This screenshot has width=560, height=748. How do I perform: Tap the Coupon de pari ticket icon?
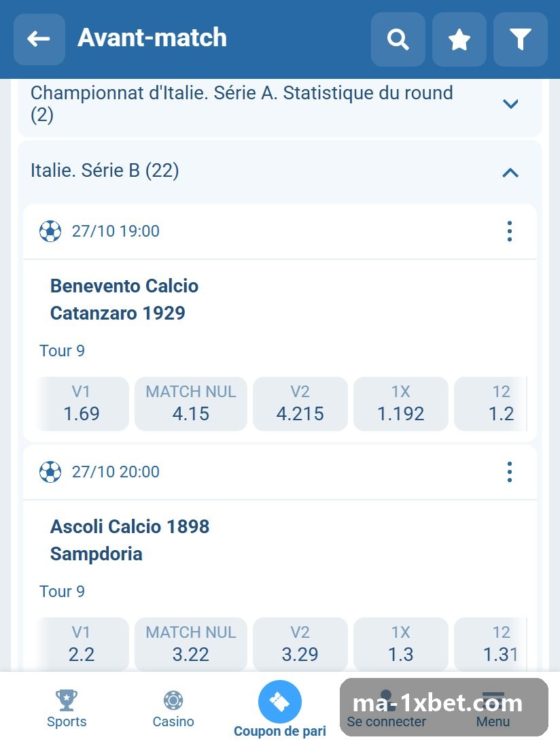pyautogui.click(x=280, y=702)
